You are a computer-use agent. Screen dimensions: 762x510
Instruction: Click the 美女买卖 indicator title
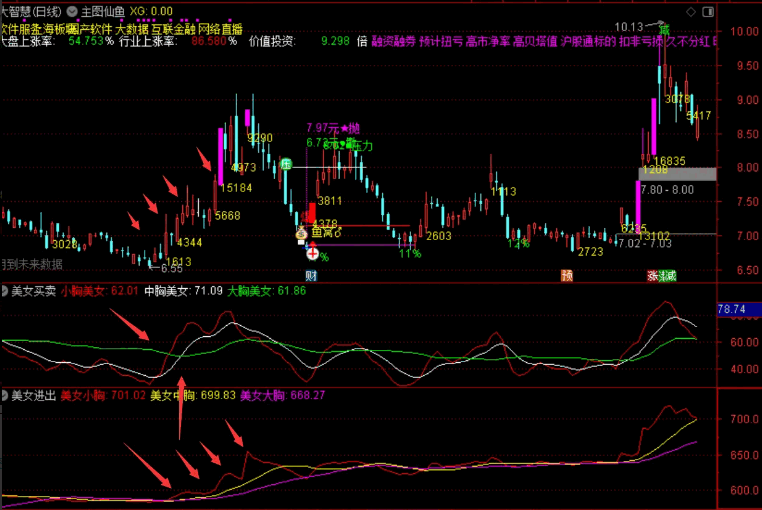(x=34, y=291)
